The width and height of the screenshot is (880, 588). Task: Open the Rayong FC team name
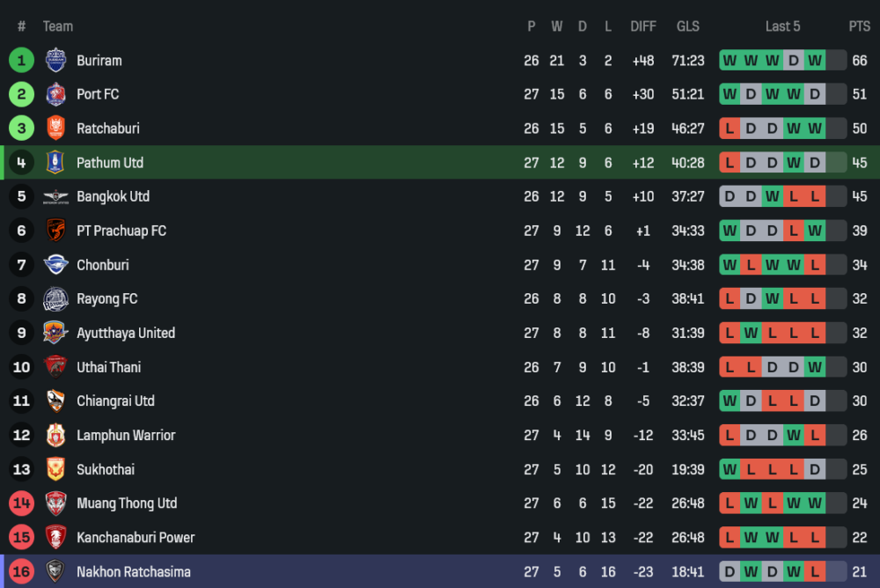(x=107, y=298)
